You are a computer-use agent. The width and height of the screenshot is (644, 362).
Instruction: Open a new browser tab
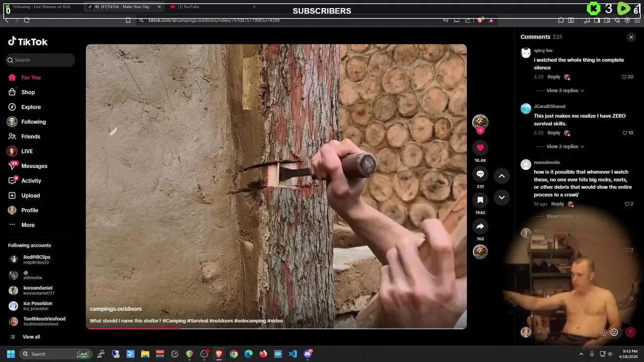pyautogui.click(x=254, y=7)
